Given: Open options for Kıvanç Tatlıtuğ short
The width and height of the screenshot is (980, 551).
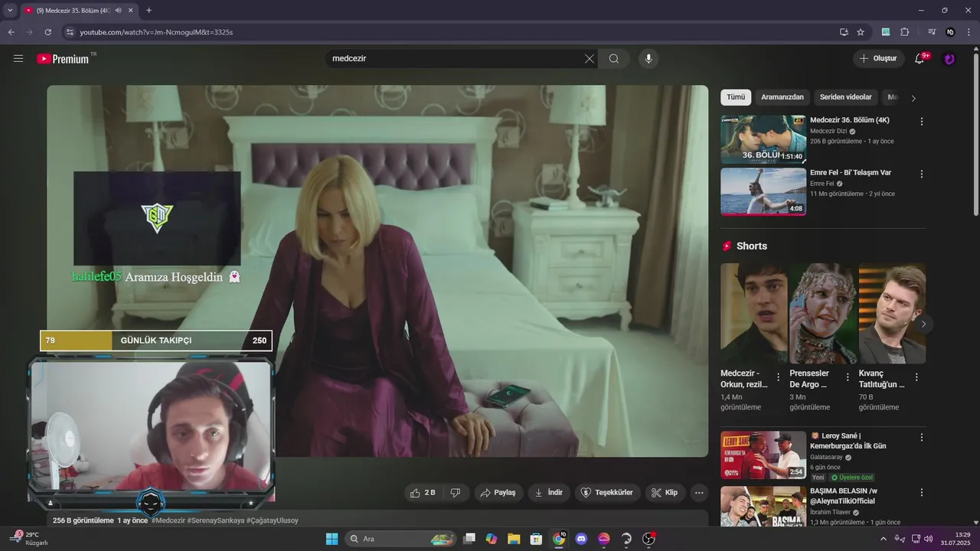Looking at the screenshot, I should (916, 377).
